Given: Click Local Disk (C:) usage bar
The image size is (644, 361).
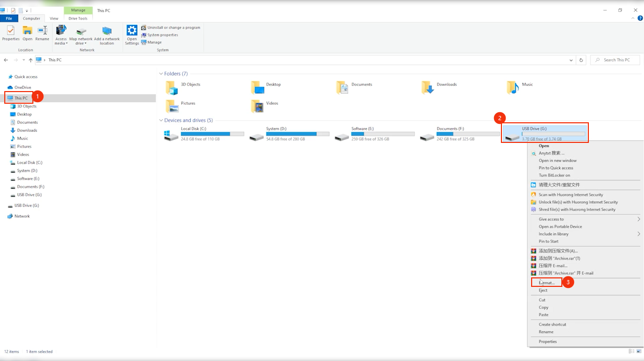Looking at the screenshot, I should (213, 134).
